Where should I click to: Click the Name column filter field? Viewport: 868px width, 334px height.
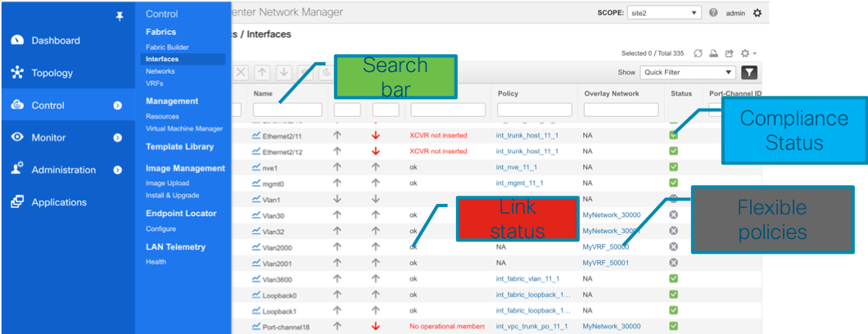click(287, 110)
